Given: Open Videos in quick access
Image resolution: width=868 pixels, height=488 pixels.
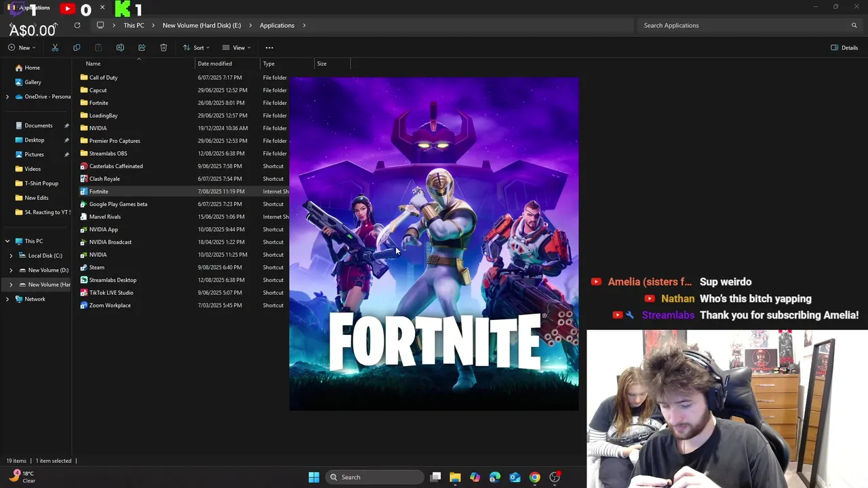Looking at the screenshot, I should (x=33, y=169).
